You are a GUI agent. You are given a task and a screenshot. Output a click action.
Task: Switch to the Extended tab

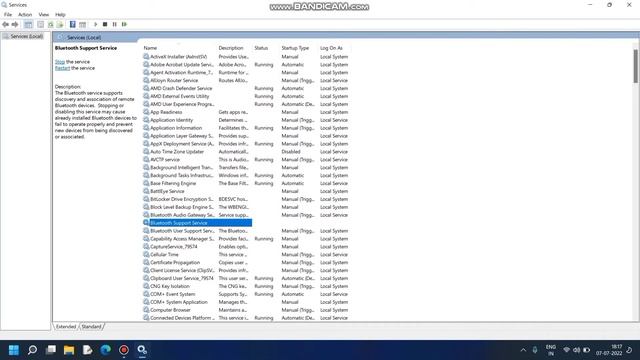click(x=66, y=327)
